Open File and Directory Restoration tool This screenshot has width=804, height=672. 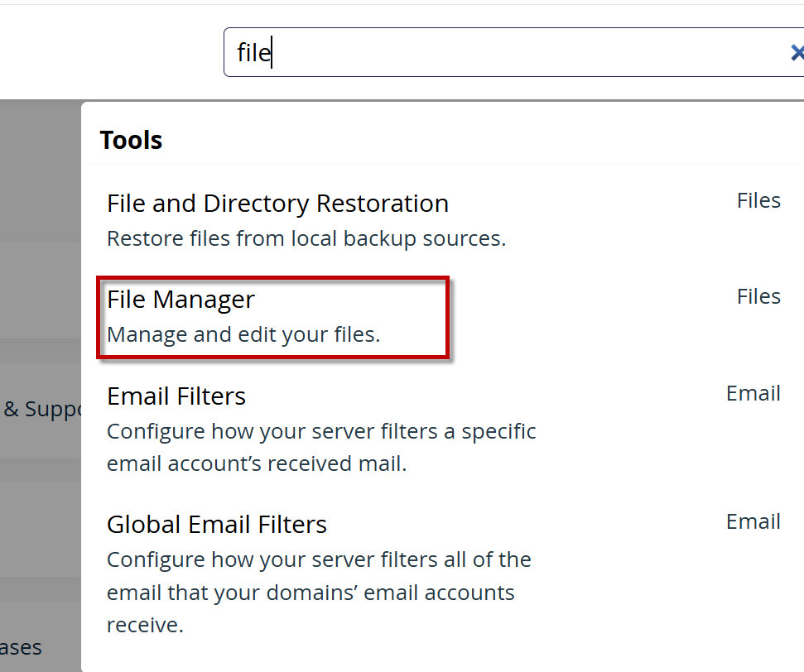click(277, 204)
